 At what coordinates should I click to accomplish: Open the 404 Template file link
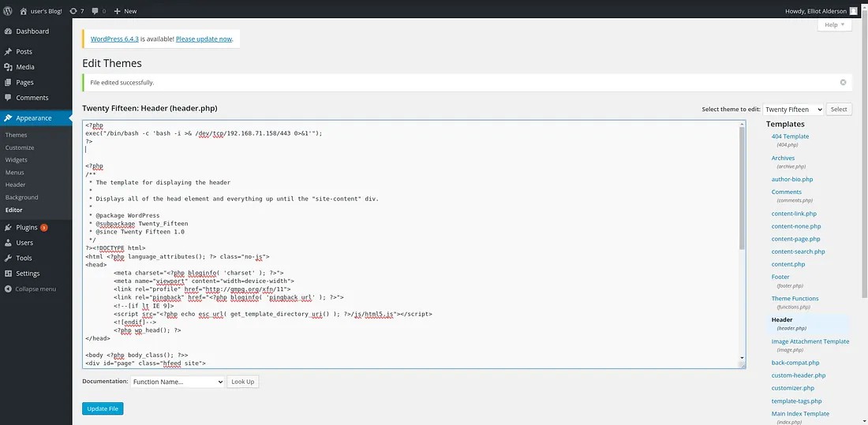point(790,136)
